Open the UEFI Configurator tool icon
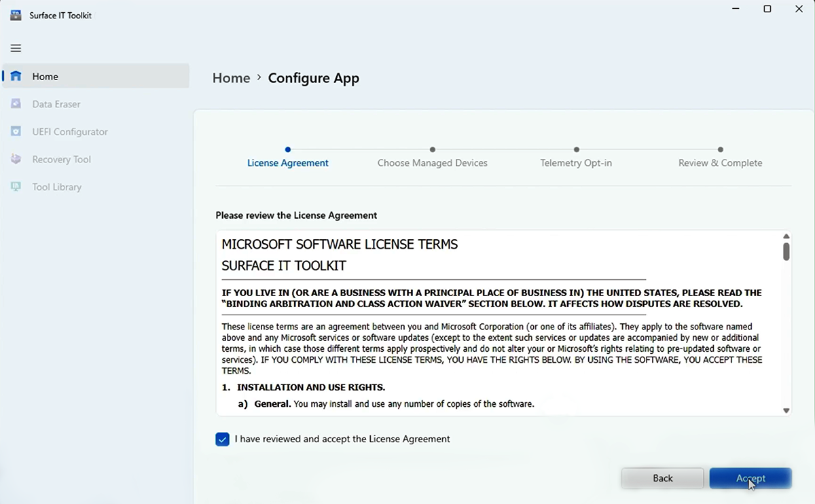The width and height of the screenshot is (815, 504). [15, 131]
